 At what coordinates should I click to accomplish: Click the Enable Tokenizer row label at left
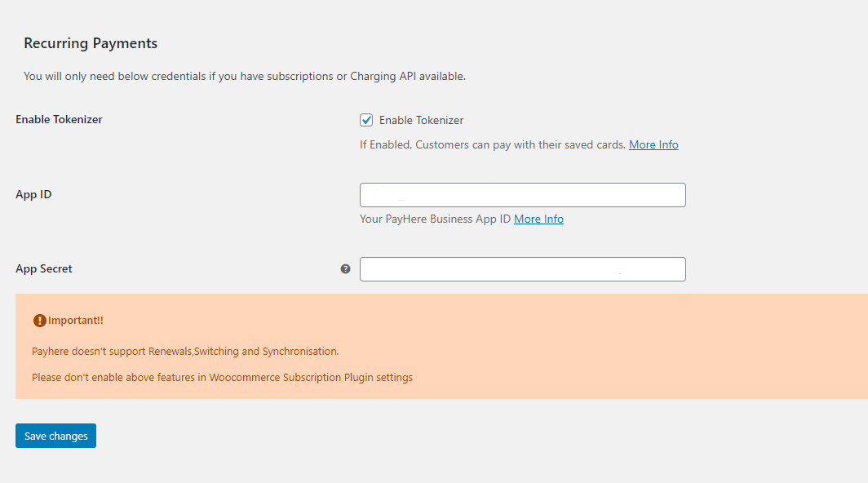coord(59,120)
